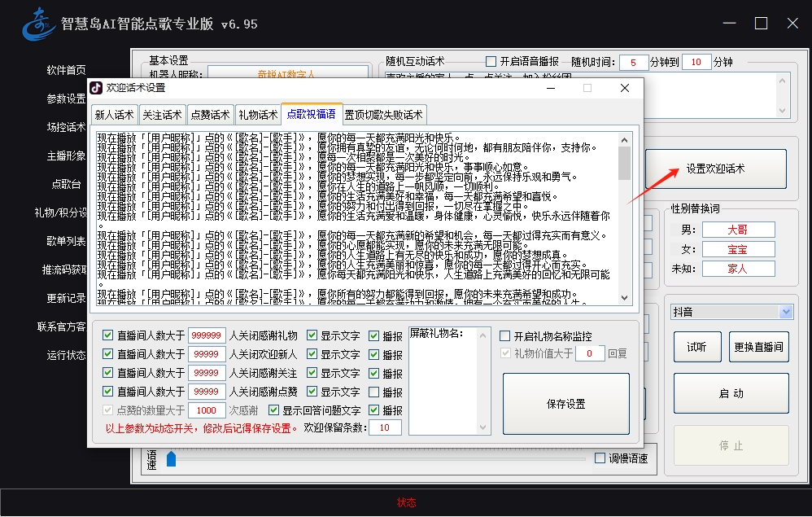The image size is (812, 517).
Task: Go to 点歌台 in the sidebar
Action: pyautogui.click(x=66, y=184)
